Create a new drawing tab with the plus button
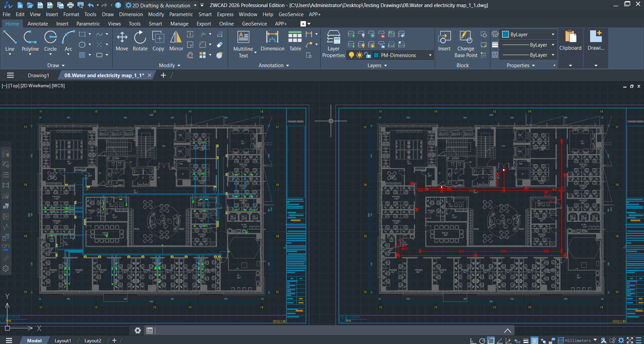Screen dimensions: 644x344 (163, 75)
